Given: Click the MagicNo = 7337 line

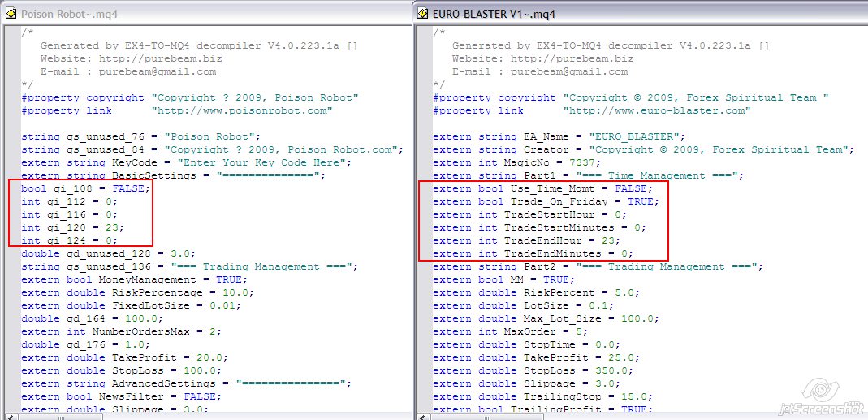Looking at the screenshot, I should [517, 162].
